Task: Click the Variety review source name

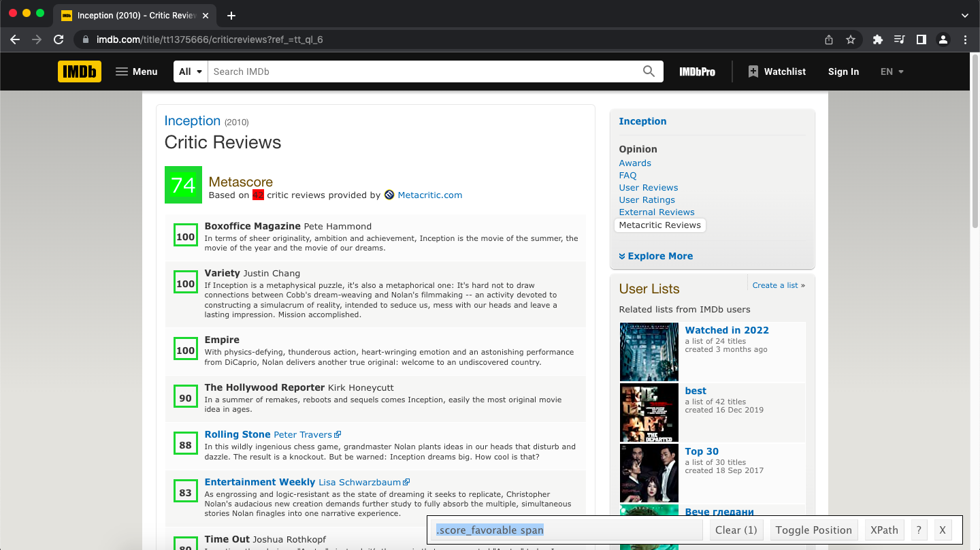Action: [x=223, y=273]
